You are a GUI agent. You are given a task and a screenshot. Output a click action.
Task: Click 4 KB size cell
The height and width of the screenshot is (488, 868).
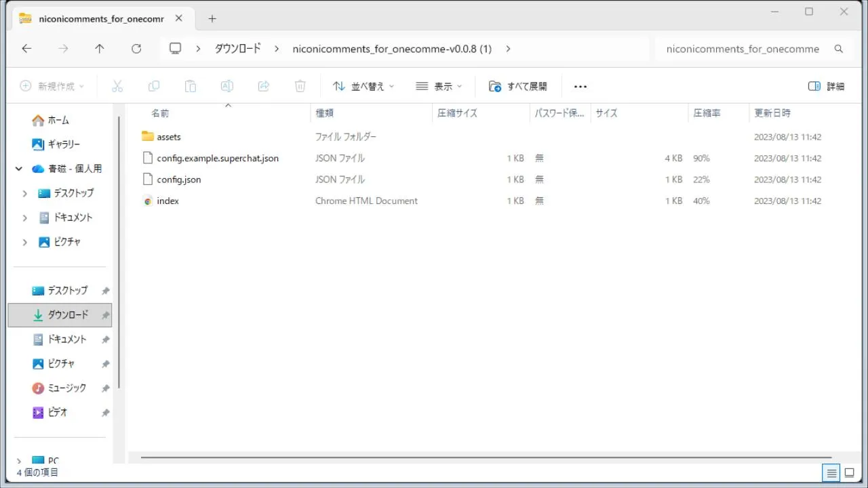click(x=673, y=158)
